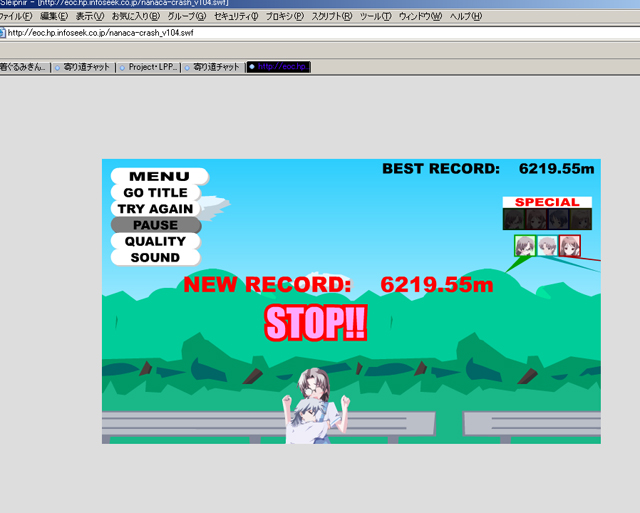
Task: Select the active http://eoc.hp tab
Action: [279, 67]
